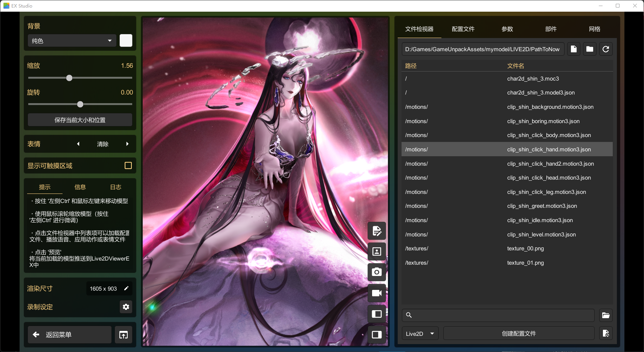This screenshot has width=644, height=352.
Task: Select clip_shin_background.motion3.json row
Action: coord(507,107)
